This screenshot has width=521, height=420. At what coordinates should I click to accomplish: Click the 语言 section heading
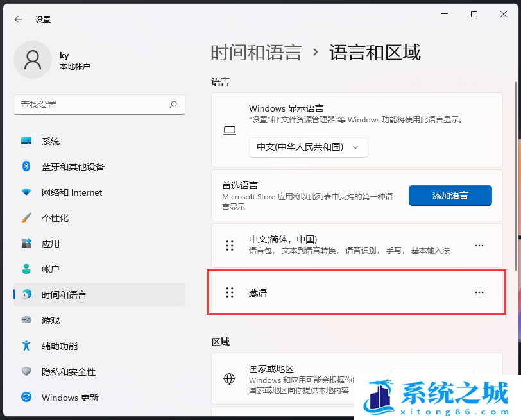point(220,81)
